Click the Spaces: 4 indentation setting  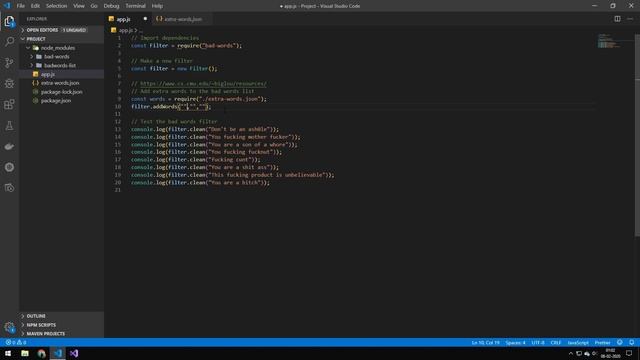515,342
